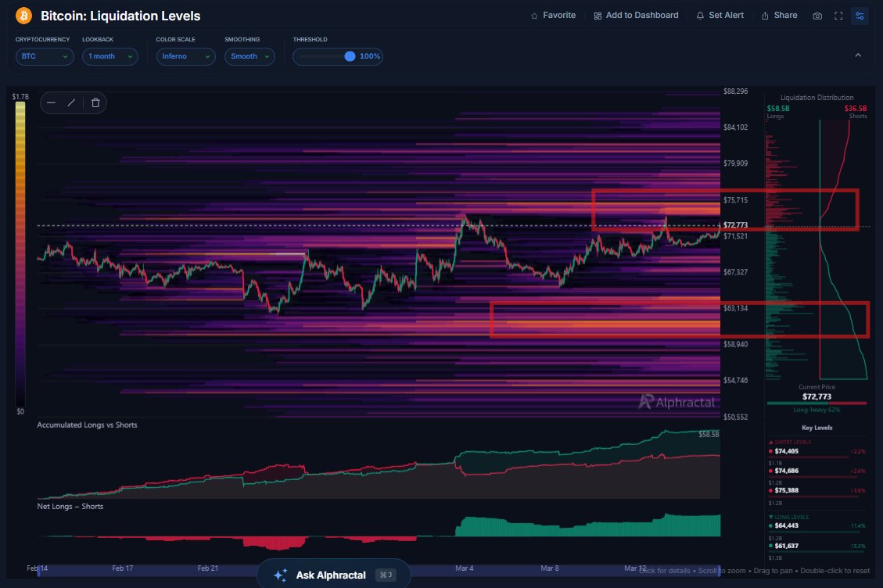Enter fullscreen mode via expand icon
Viewport: 883px width, 588px height.
tap(838, 16)
